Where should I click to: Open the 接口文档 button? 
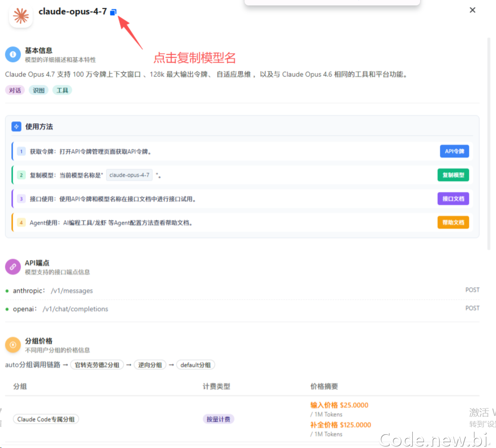pos(453,199)
